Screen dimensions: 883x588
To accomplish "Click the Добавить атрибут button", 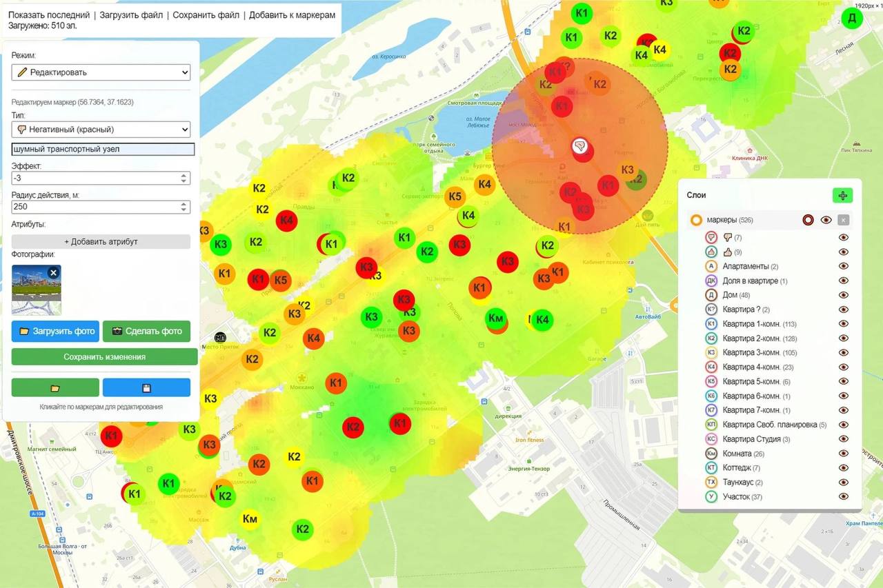I will click(101, 241).
